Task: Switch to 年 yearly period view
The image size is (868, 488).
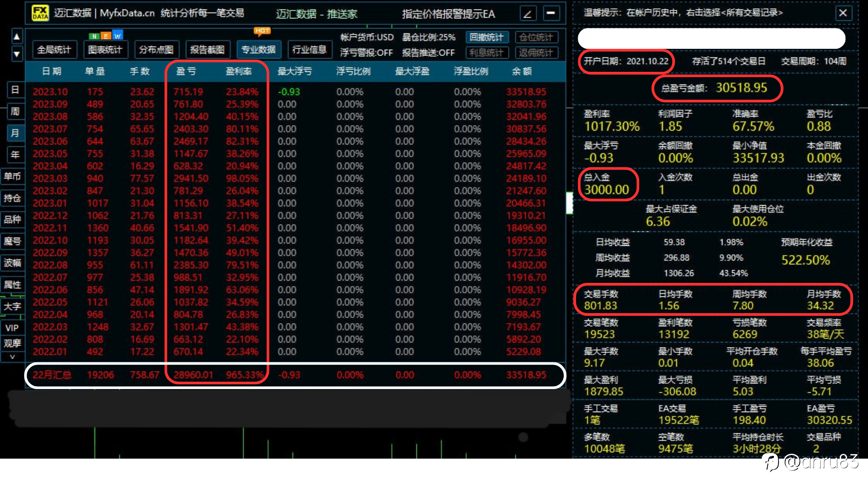Action: click(15, 155)
